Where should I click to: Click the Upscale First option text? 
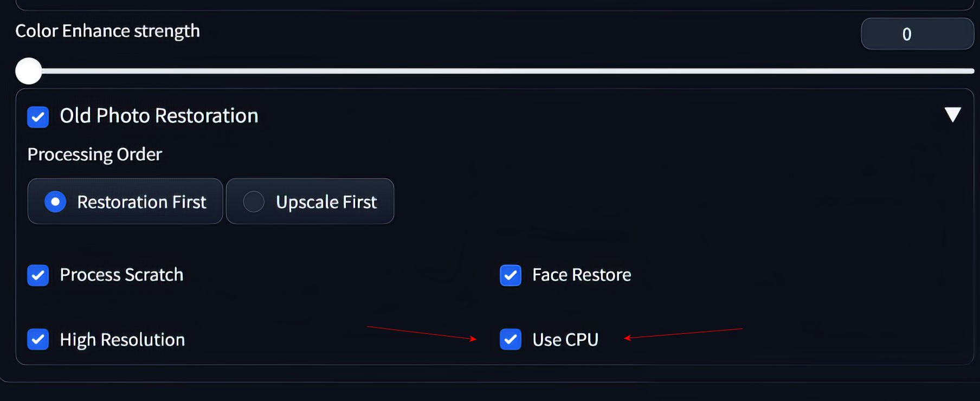pos(326,202)
